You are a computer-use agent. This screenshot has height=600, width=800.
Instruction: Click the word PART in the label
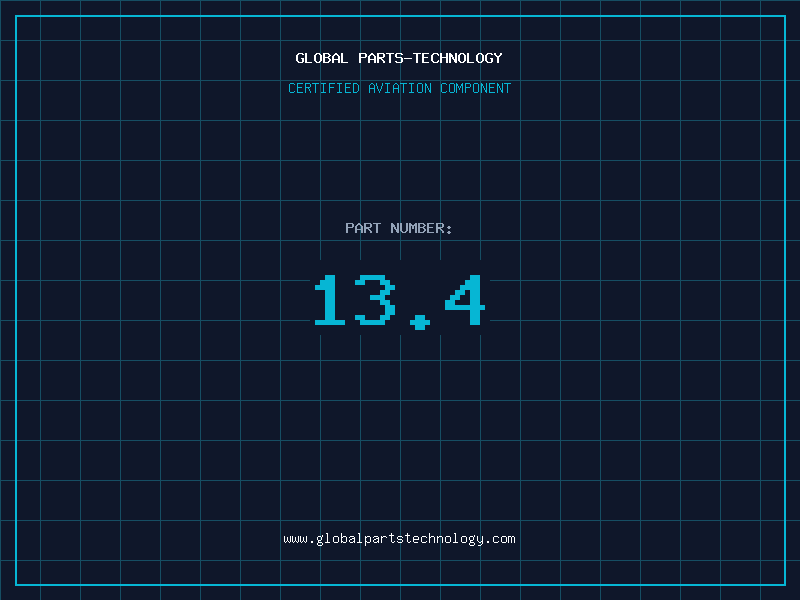363,229
